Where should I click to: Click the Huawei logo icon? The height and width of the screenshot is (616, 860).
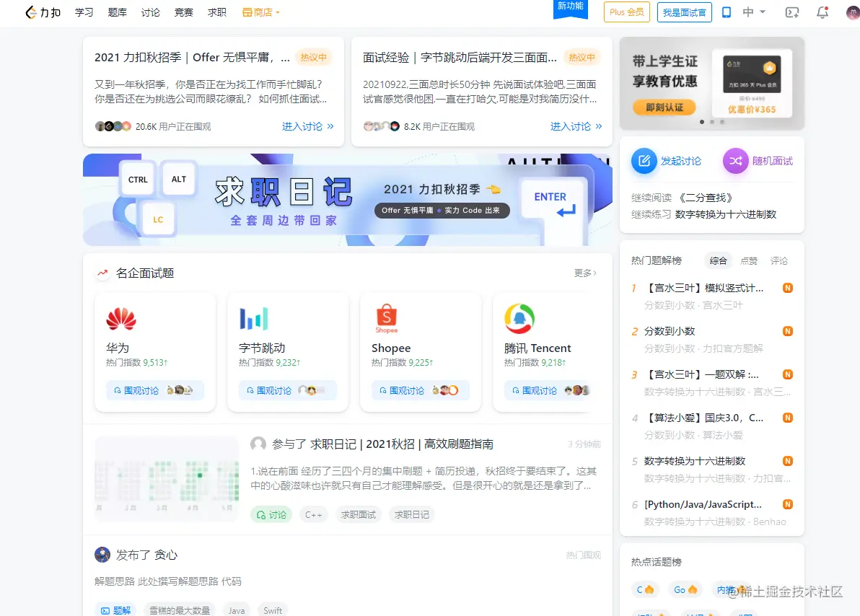tap(120, 319)
